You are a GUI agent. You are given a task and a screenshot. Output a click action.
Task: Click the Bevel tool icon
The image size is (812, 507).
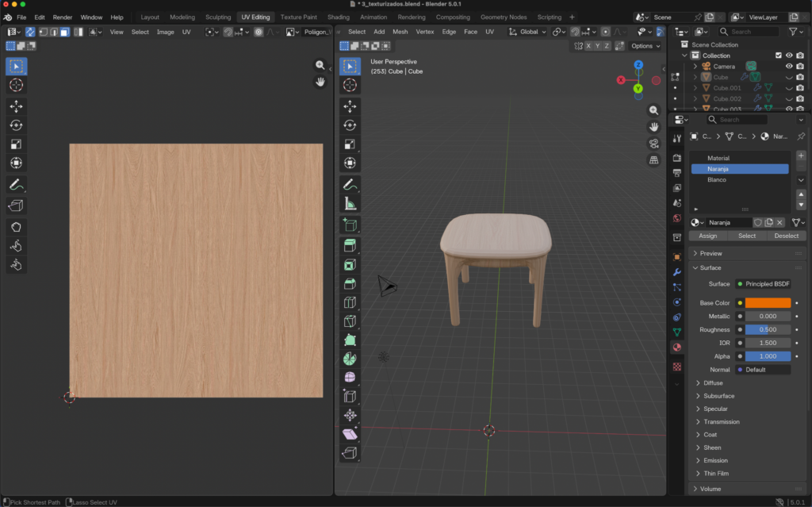(350, 283)
